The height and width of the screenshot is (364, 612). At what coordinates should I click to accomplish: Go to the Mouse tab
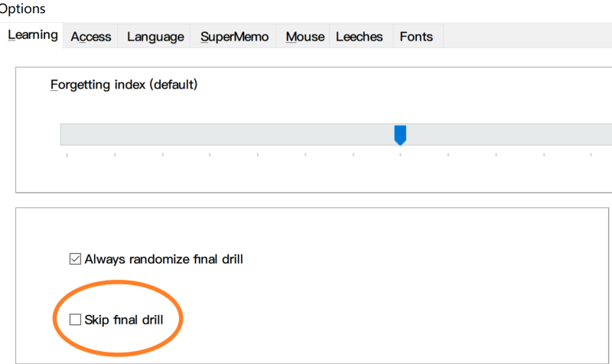(304, 37)
